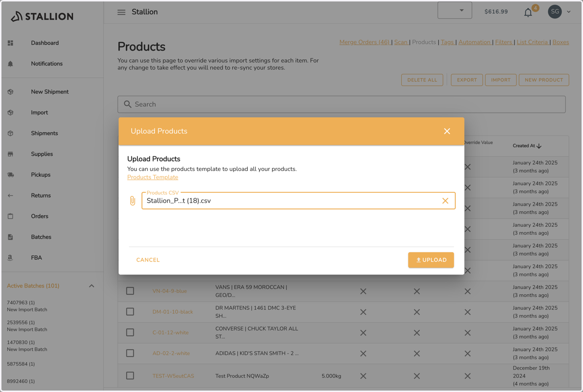Click the Search products field
Viewport: 583px width, 392px height.
point(342,104)
